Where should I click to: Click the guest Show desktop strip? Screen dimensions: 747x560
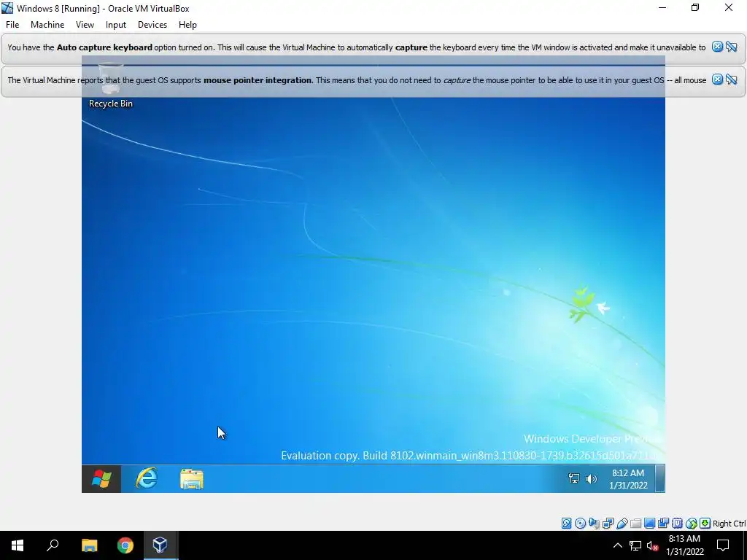point(659,478)
